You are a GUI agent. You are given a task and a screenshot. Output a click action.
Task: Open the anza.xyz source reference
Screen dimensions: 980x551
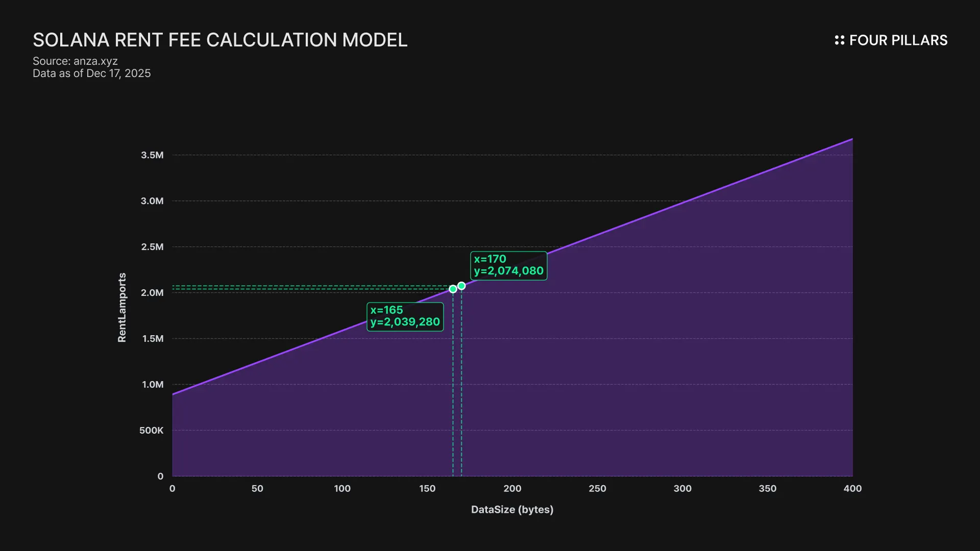[95, 61]
